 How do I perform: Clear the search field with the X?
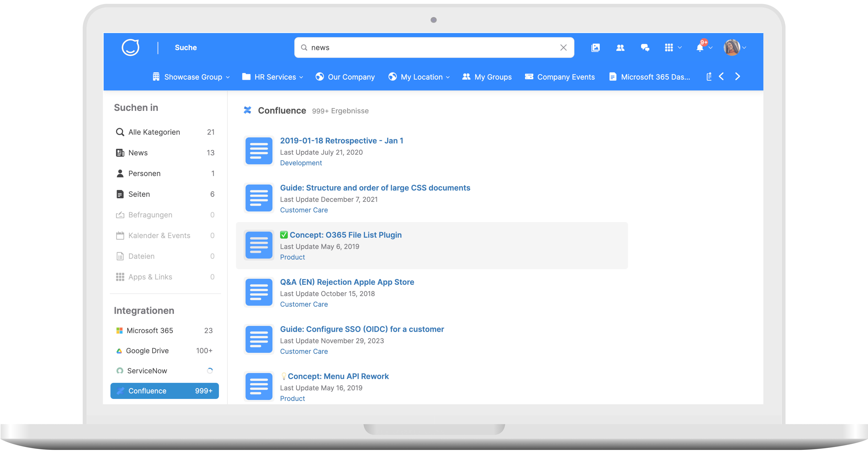pyautogui.click(x=563, y=48)
